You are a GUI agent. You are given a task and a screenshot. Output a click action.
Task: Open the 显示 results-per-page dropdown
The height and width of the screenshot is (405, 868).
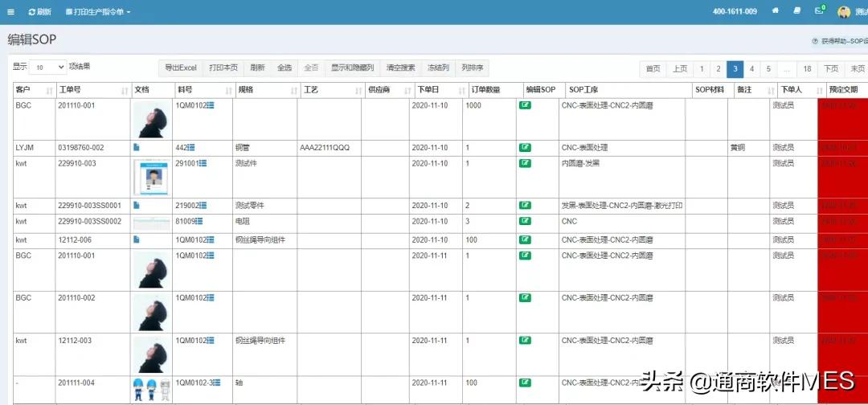47,67
